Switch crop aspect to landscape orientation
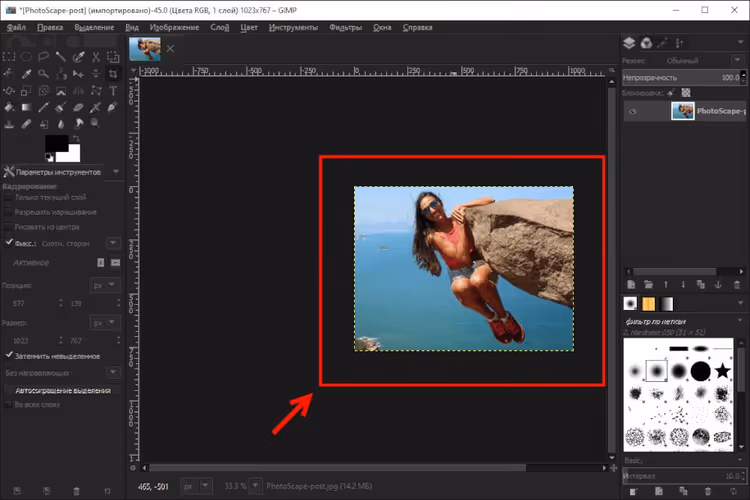 point(115,263)
